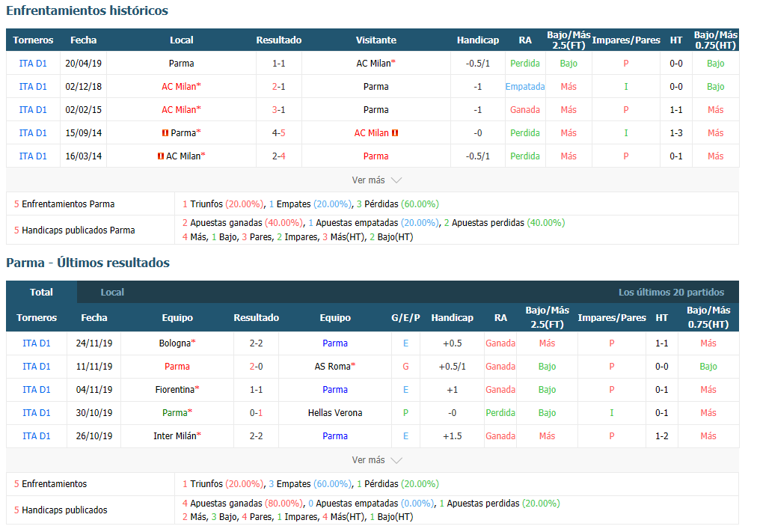Click Bologna team name in 24/11/19 row
The width and height of the screenshot is (760, 532).
coord(175,343)
